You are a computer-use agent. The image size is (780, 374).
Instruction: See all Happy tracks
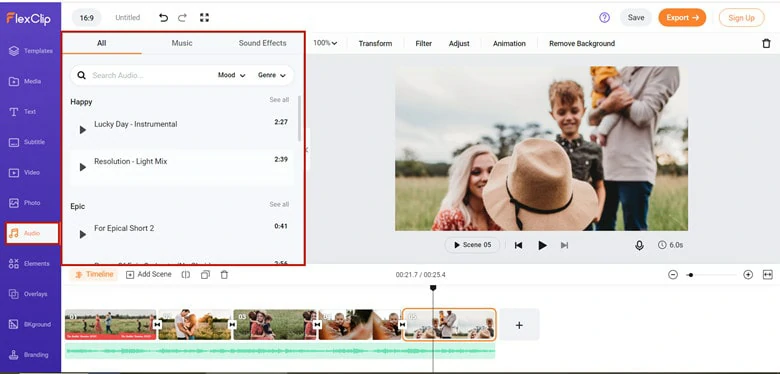click(279, 100)
